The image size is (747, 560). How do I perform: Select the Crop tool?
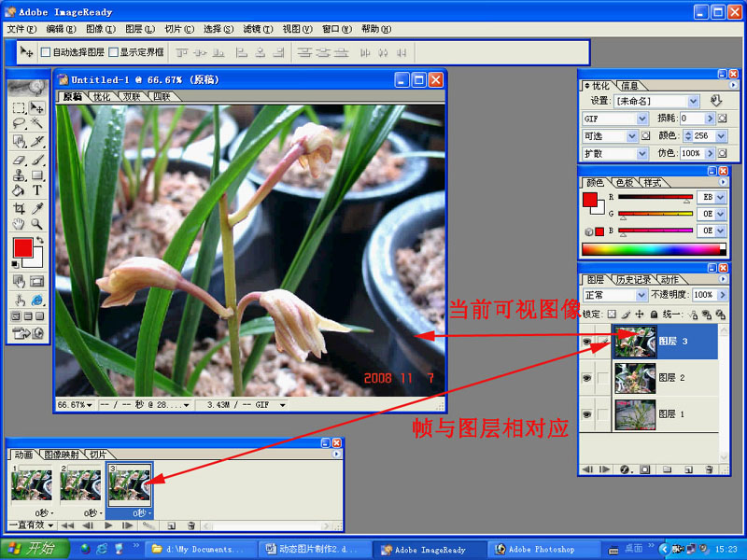[19, 208]
